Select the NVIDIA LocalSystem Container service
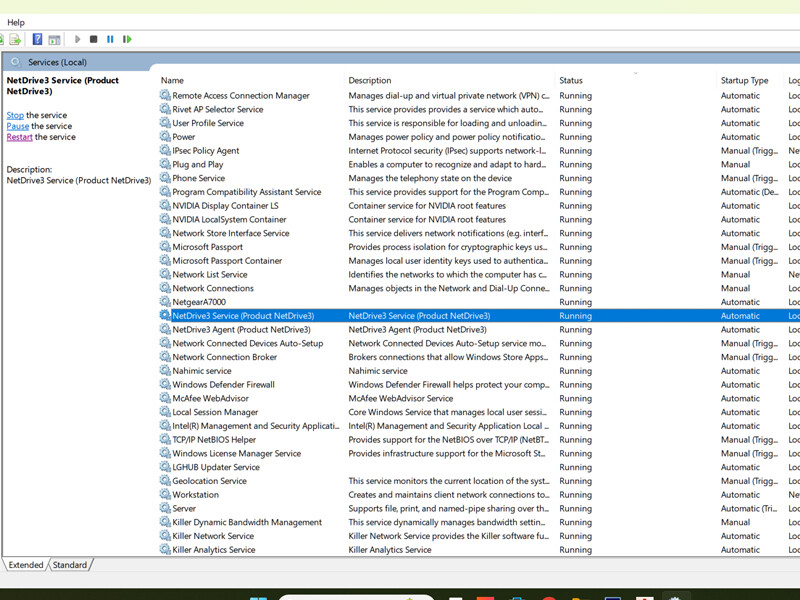This screenshot has width=800, height=600. tap(229, 219)
